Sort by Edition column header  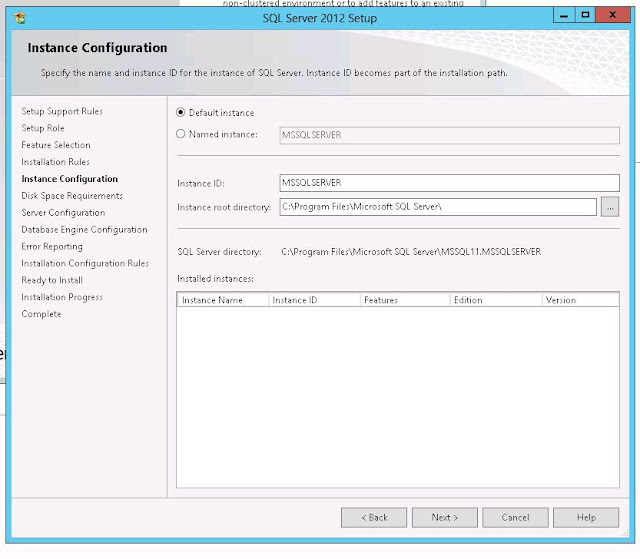click(496, 300)
